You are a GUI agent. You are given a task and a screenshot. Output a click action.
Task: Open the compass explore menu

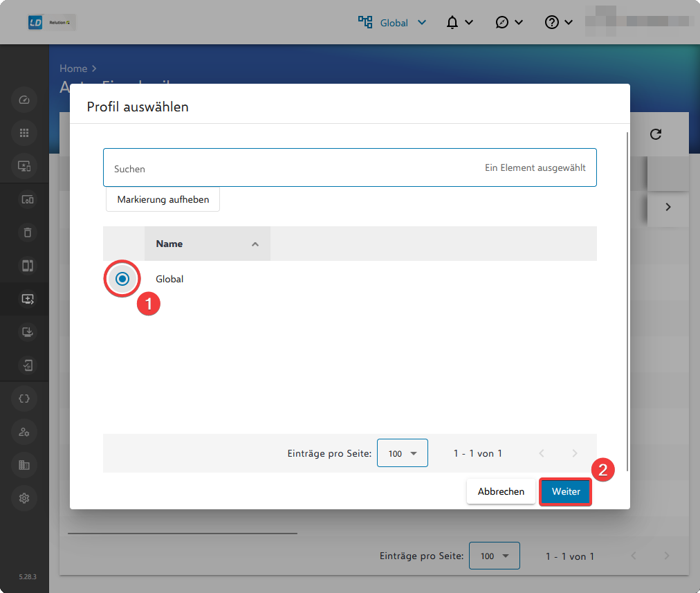point(509,22)
